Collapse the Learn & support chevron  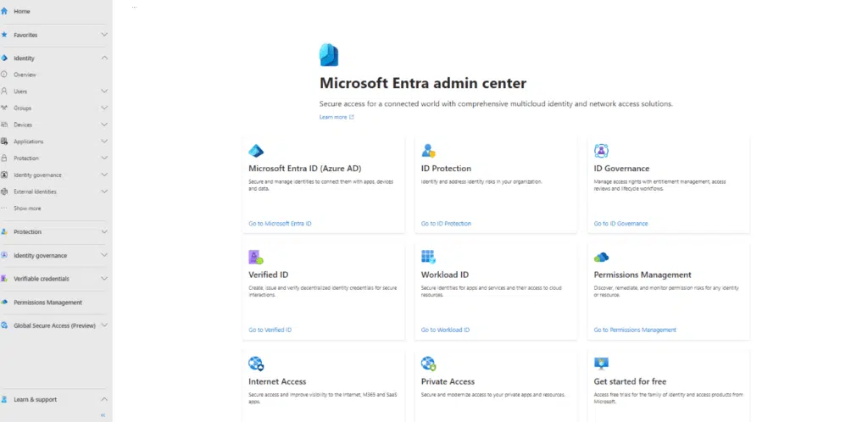click(x=104, y=399)
